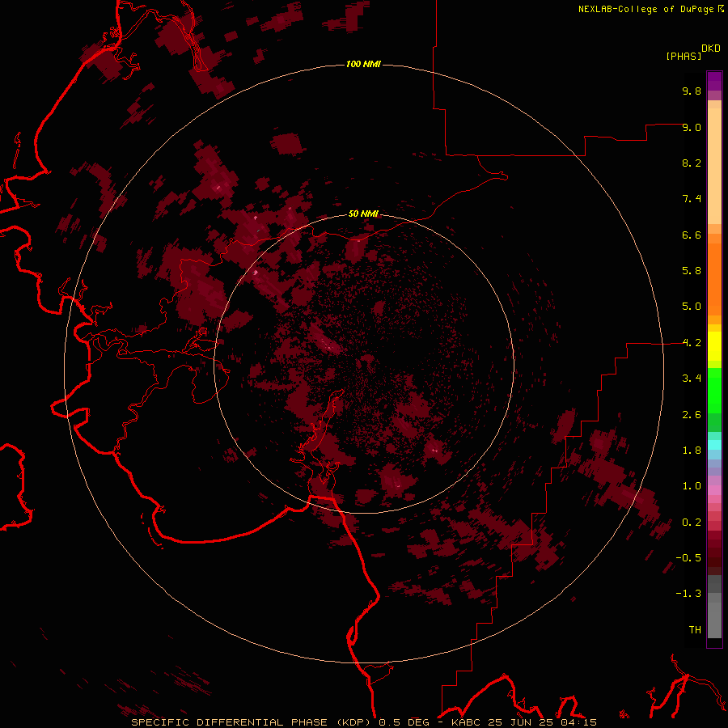Select the 9.0 color scale value
728x728 pixels.
point(692,127)
